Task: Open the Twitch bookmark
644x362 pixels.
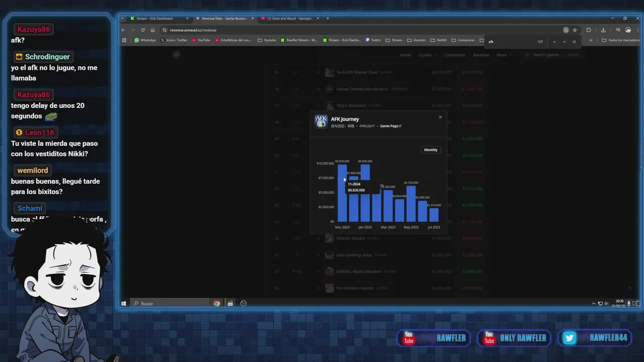Action: pyautogui.click(x=373, y=40)
